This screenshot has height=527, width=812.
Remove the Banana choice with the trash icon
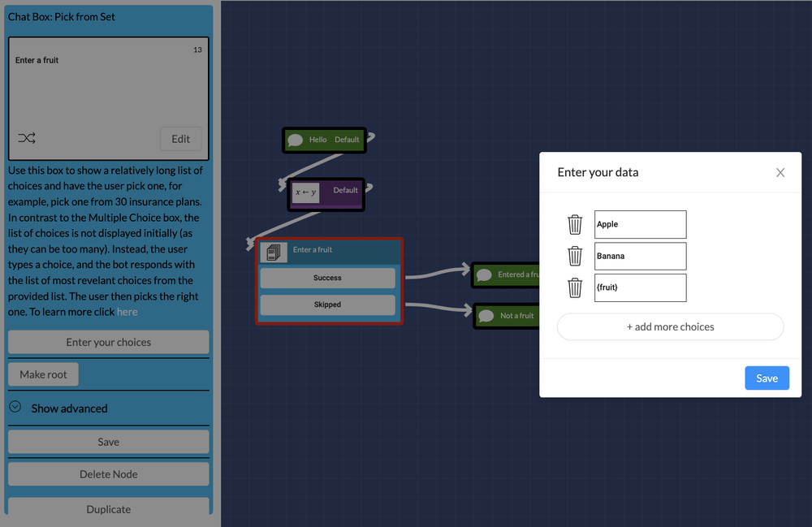576,256
